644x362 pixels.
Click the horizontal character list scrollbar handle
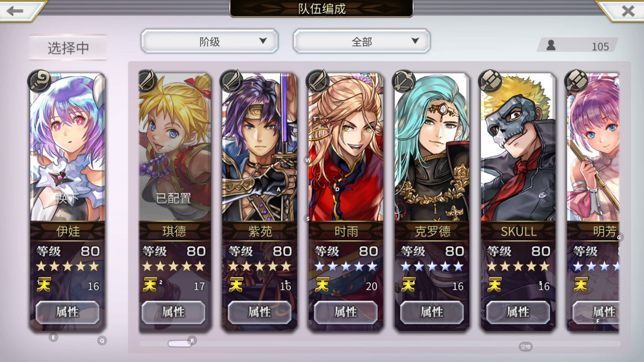tap(179, 343)
